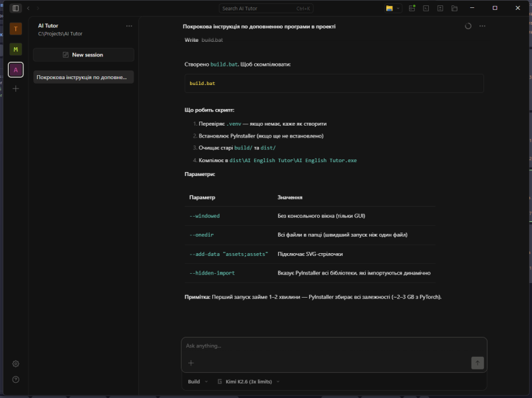The width and height of the screenshot is (532, 398).
Task: Click the --onedir parameter cell
Action: click(x=201, y=235)
